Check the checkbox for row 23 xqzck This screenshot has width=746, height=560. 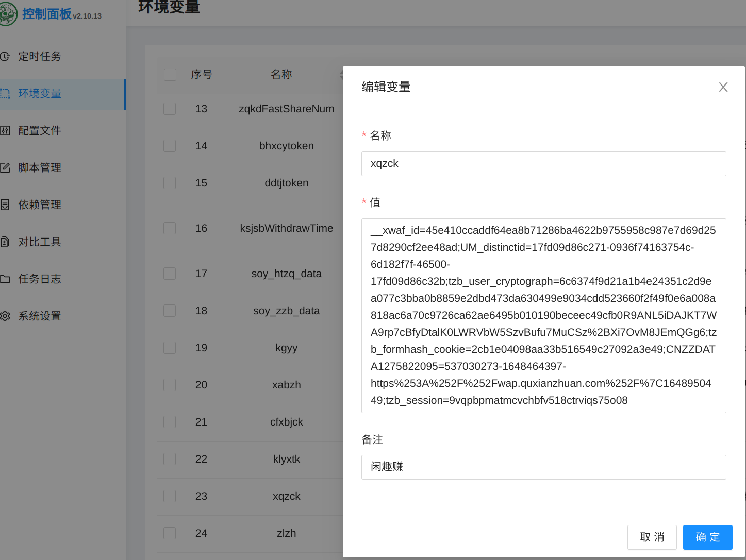tap(170, 496)
